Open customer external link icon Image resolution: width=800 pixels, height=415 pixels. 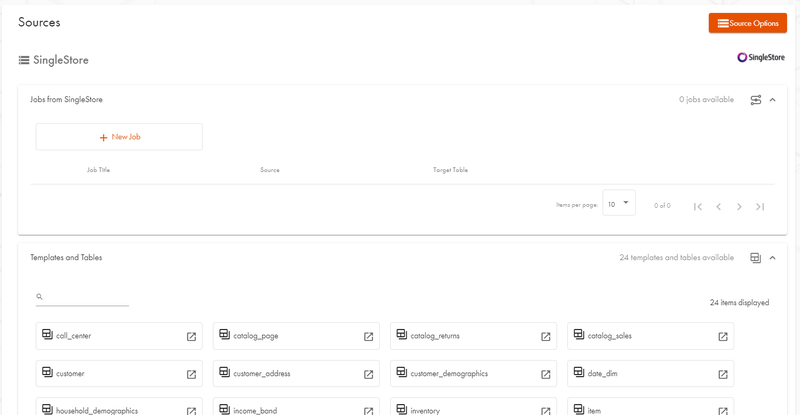[x=191, y=374]
